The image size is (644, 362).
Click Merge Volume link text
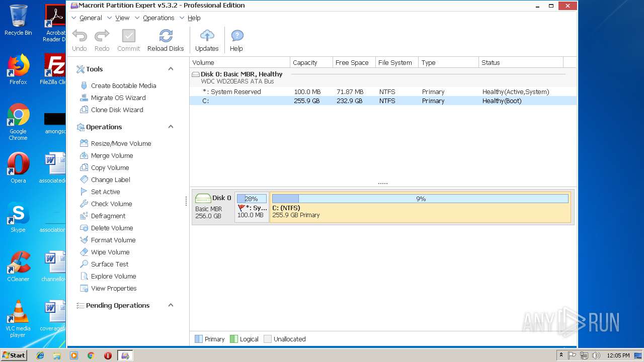112,155
